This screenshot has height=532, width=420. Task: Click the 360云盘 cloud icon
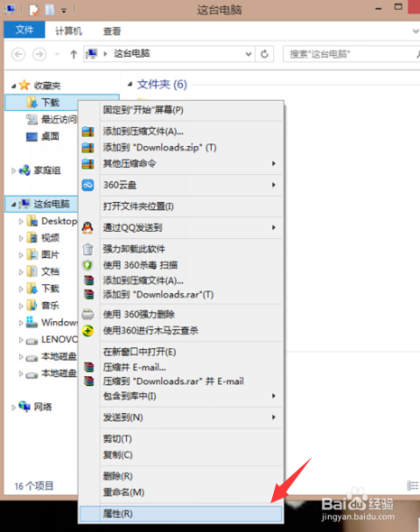click(x=87, y=185)
